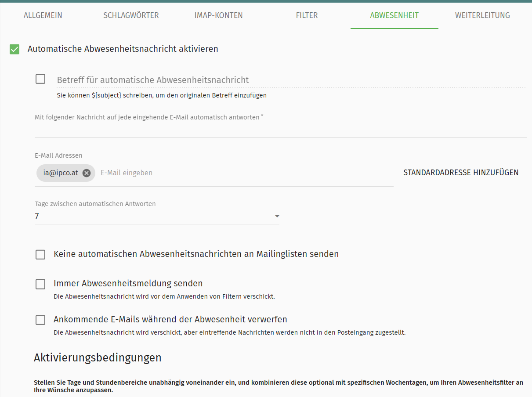Click the active ABWESENHEIT tab

pos(394,15)
